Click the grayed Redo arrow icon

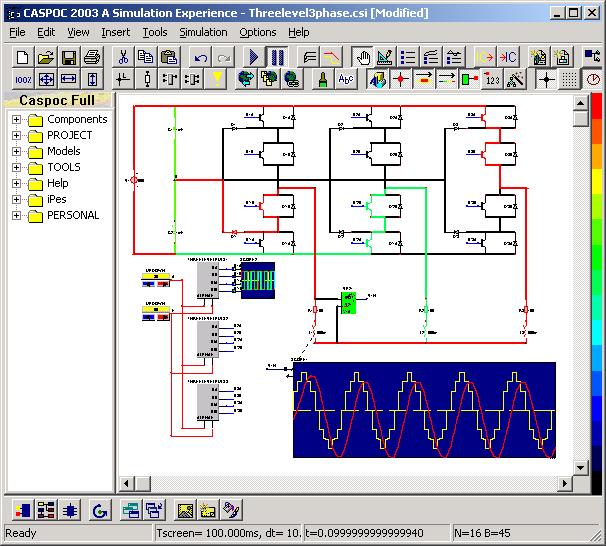point(223,58)
